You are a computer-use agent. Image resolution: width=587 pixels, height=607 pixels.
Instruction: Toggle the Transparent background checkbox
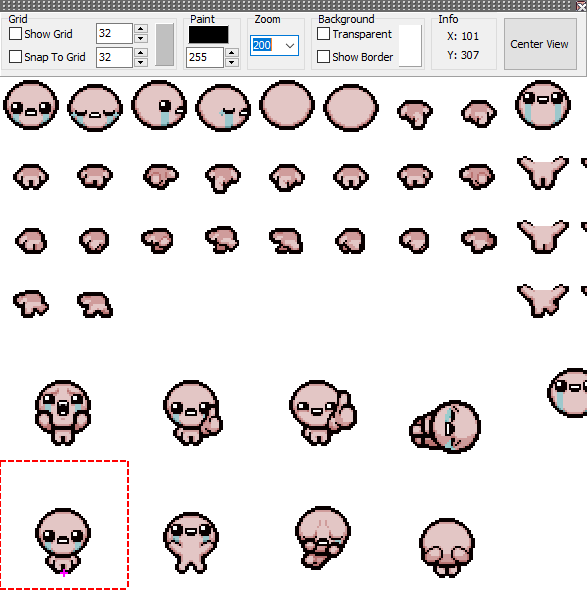tap(323, 34)
